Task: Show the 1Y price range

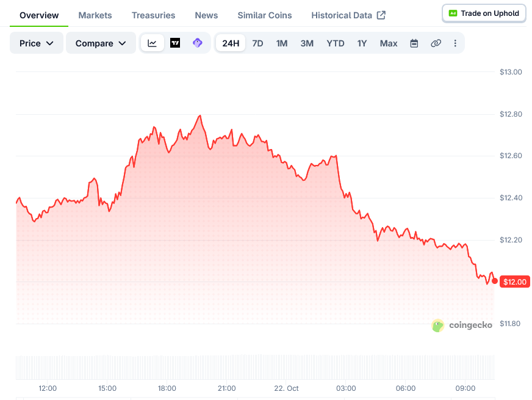Action: 362,43
